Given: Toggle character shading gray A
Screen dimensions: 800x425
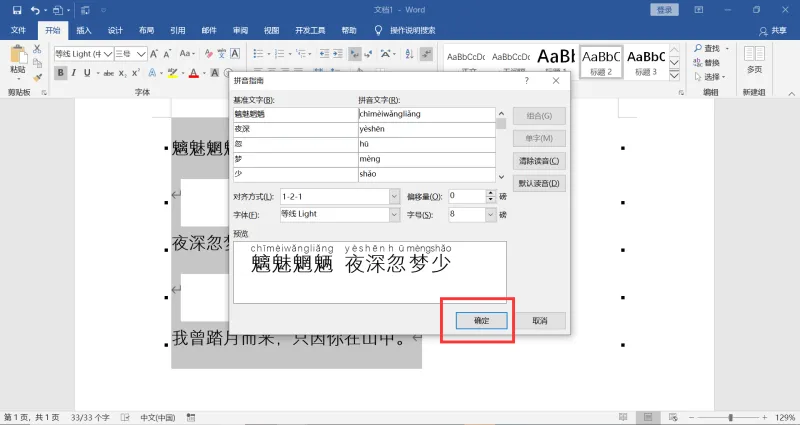Looking at the screenshot, I should coord(215,73).
